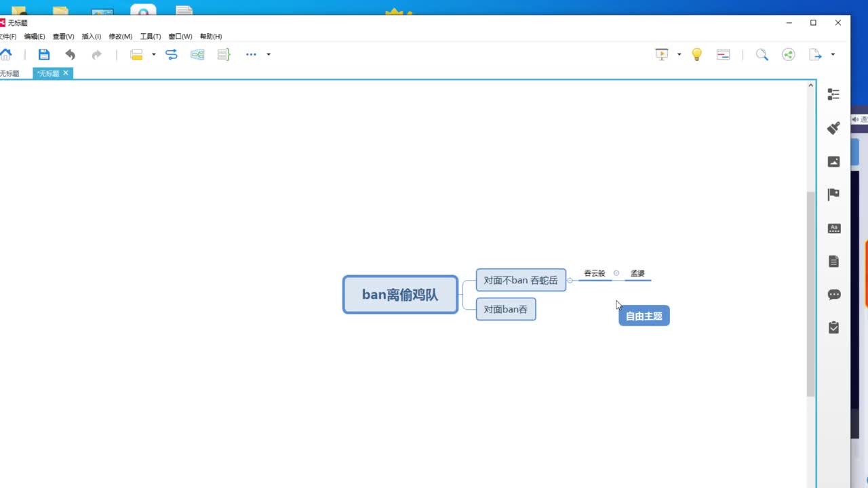
Task: Open the Markers flag panel
Action: click(x=833, y=195)
